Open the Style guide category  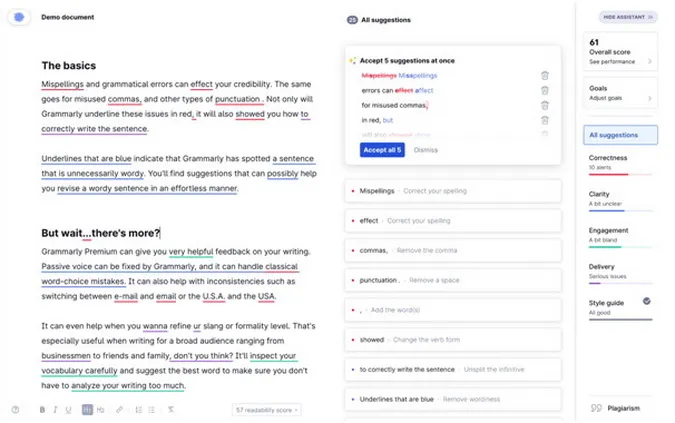pos(620,309)
